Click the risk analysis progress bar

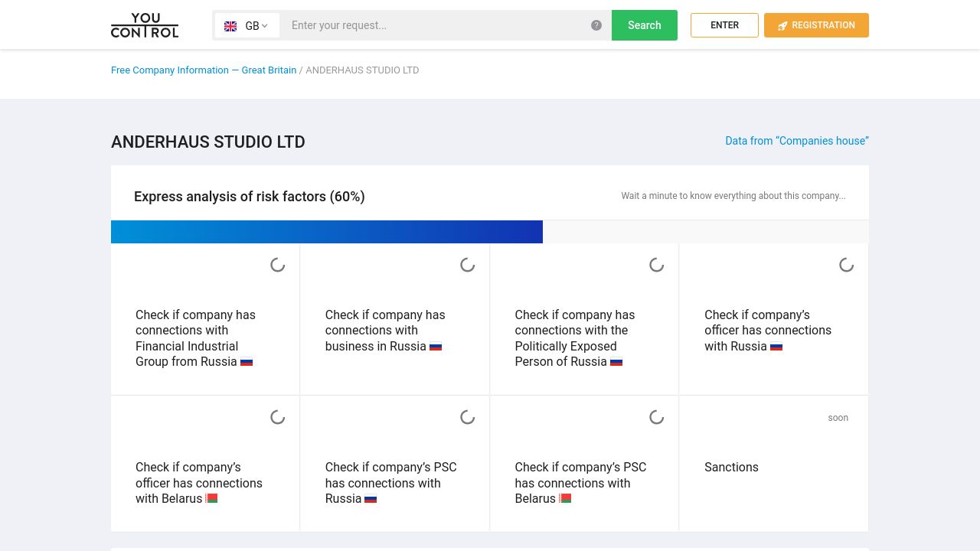[x=490, y=232]
